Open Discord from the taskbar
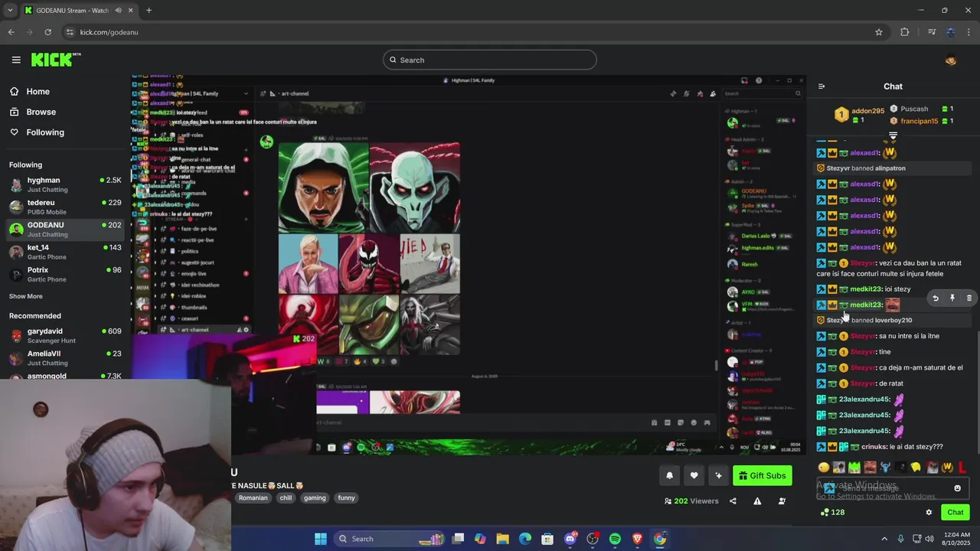The image size is (980, 551). point(570,539)
